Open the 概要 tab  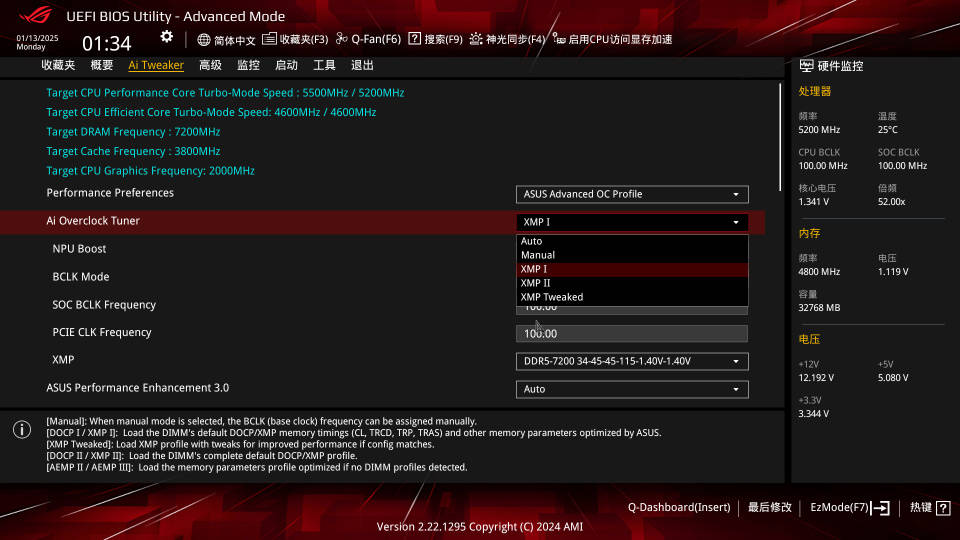pos(102,65)
